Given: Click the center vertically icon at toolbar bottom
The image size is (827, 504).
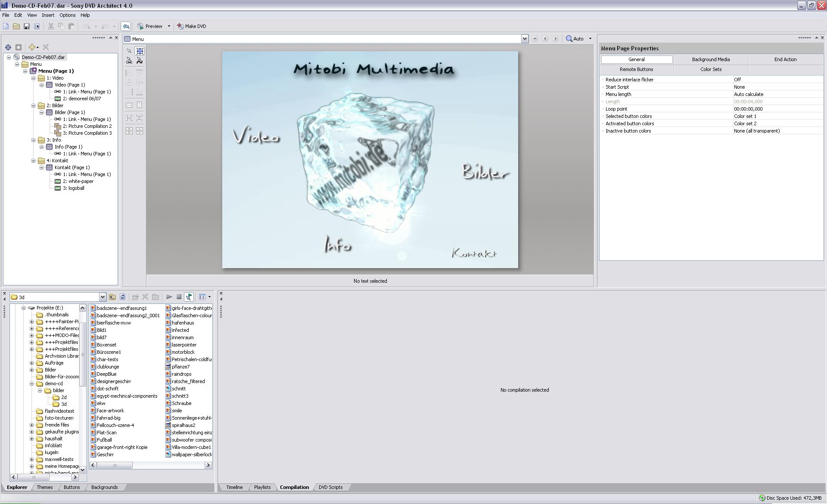Looking at the screenshot, I should (140, 131).
